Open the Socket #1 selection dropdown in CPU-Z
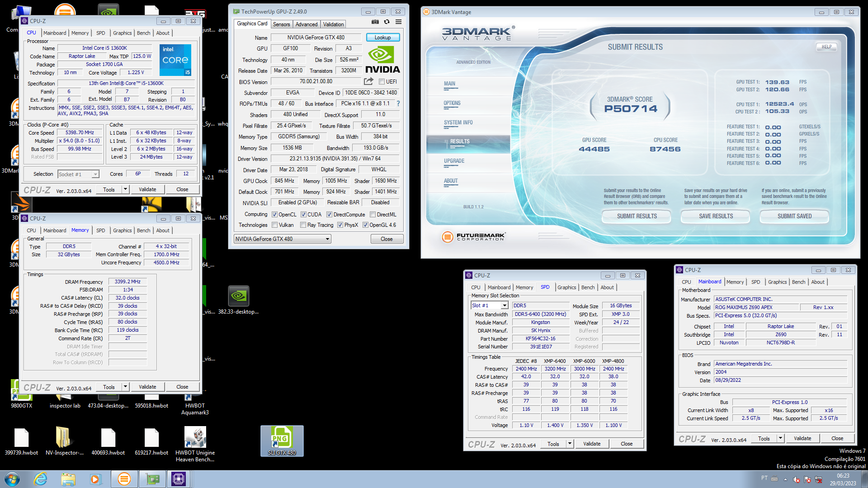The image size is (868, 488). 78,174
